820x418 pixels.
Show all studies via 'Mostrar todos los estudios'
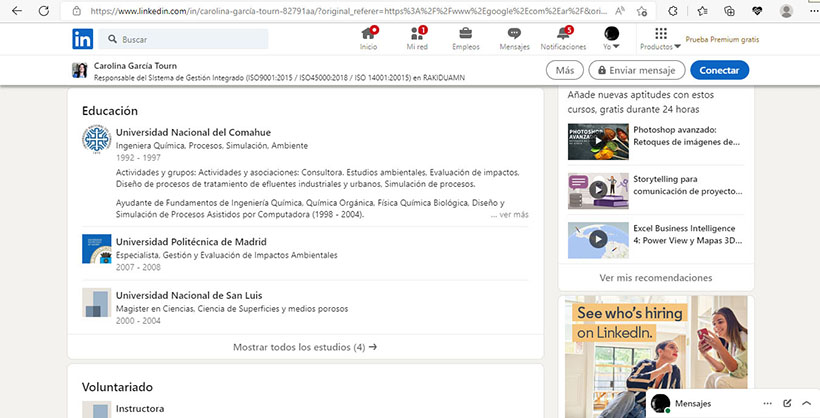point(305,347)
